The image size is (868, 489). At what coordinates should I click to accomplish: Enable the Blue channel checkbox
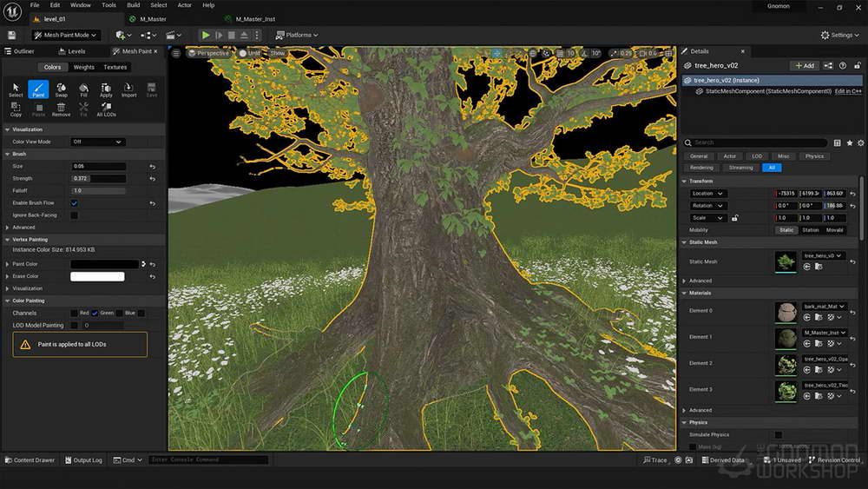118,313
